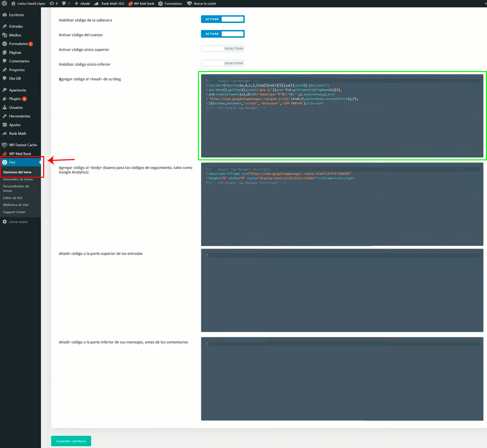The height and width of the screenshot is (448, 487).
Task: Click the Plugins plug icon
Action: [5, 99]
